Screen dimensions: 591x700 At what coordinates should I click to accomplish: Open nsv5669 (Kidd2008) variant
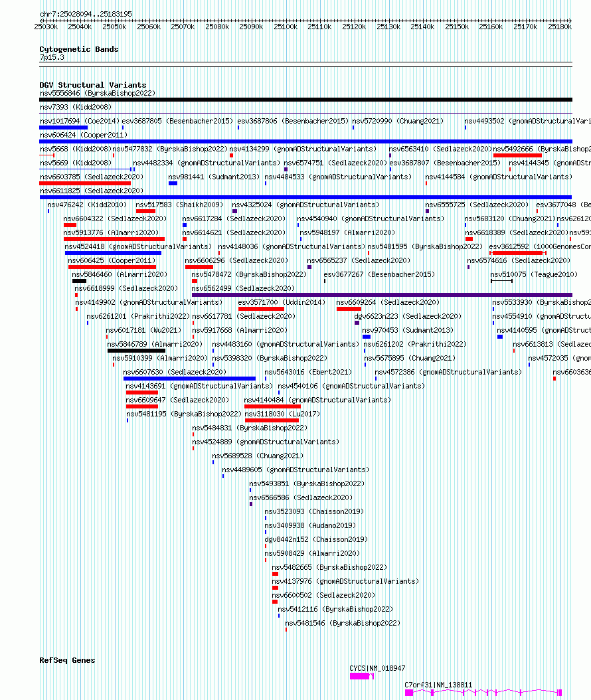[x=76, y=163]
